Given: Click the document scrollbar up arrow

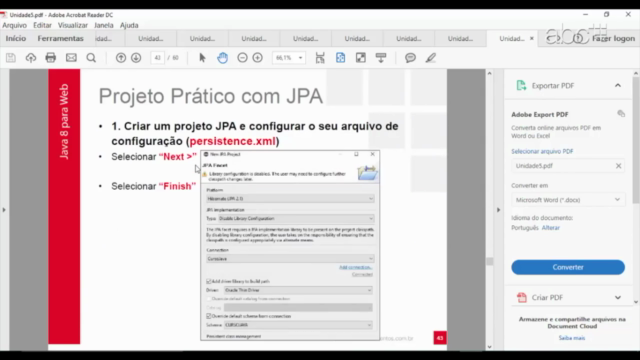Looking at the screenshot, I should 489,73.
